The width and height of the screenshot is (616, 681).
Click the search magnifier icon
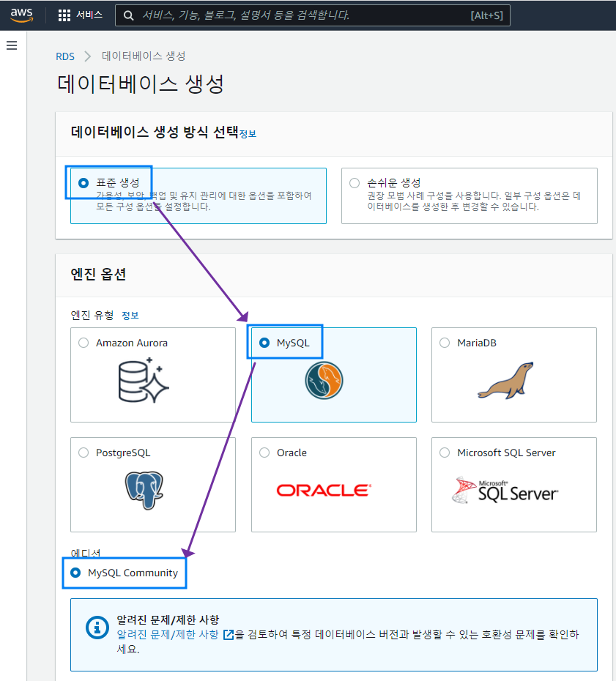click(129, 15)
